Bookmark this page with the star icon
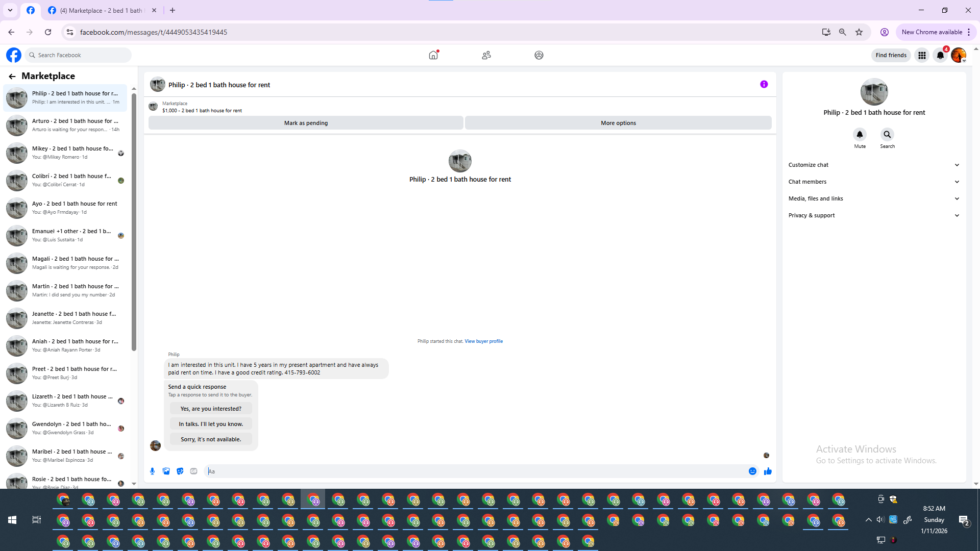 tap(859, 32)
